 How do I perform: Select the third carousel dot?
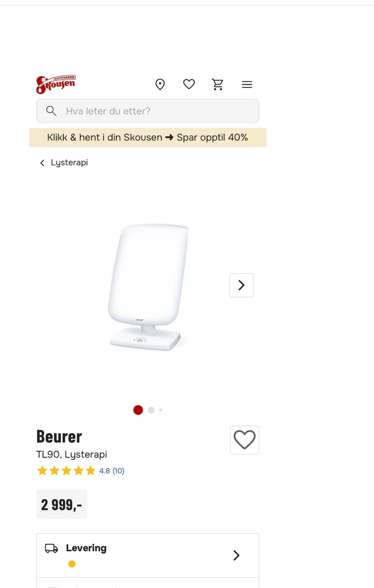[161, 410]
